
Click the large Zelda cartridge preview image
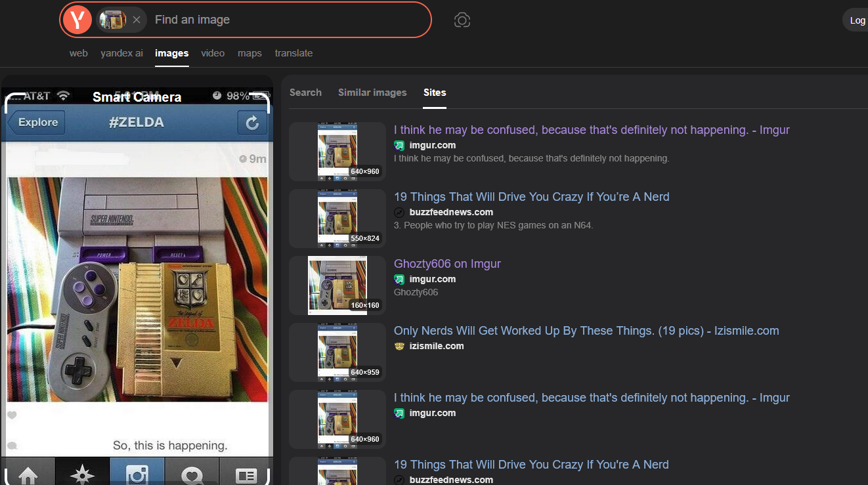click(x=137, y=289)
